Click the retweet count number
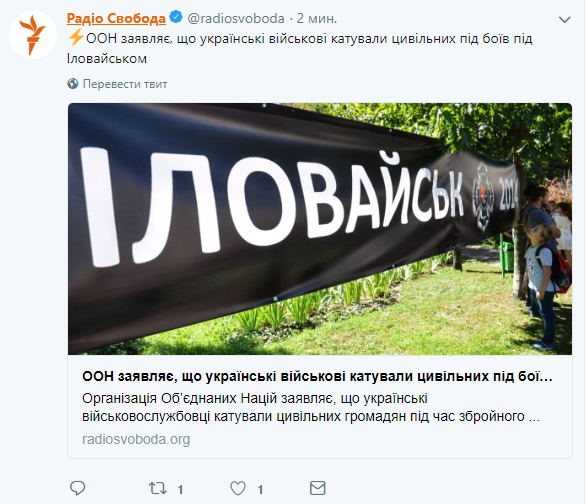Screen dimensions: 585x504 (x=180, y=489)
